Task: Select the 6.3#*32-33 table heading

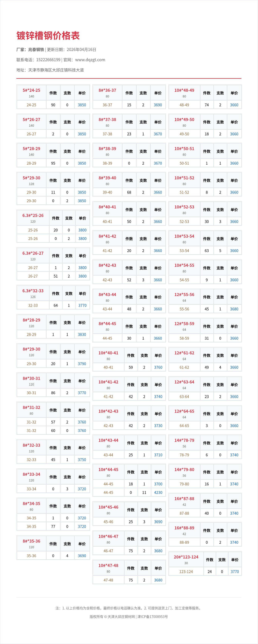Action: coord(33,291)
